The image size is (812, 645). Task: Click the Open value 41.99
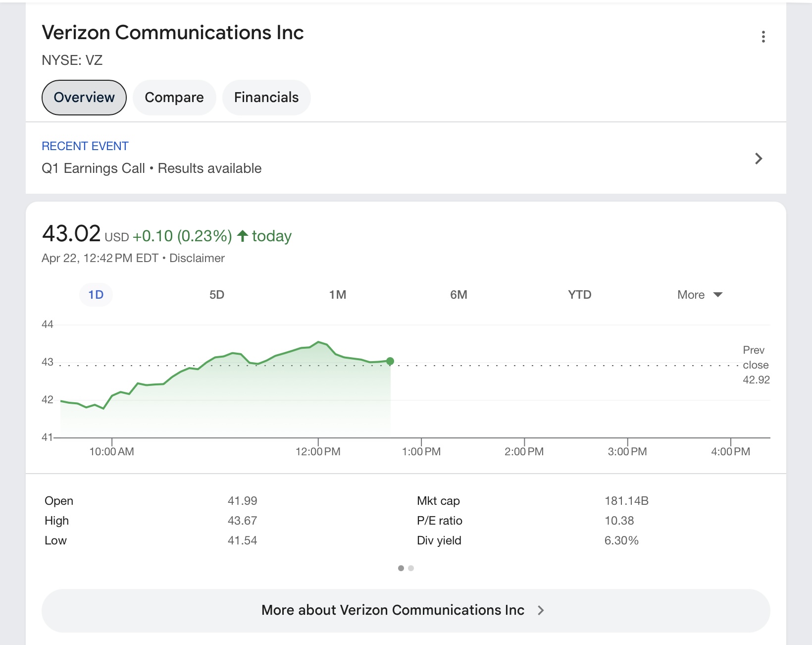[243, 501]
